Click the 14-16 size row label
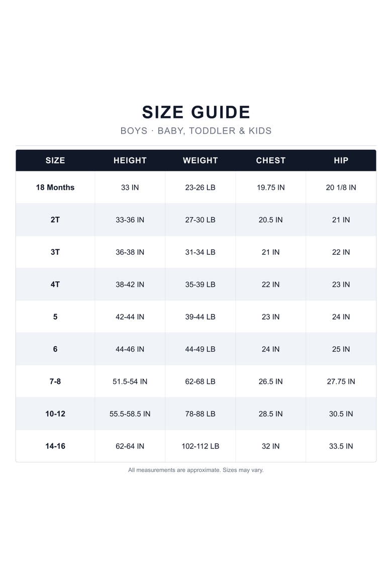 click(55, 446)
